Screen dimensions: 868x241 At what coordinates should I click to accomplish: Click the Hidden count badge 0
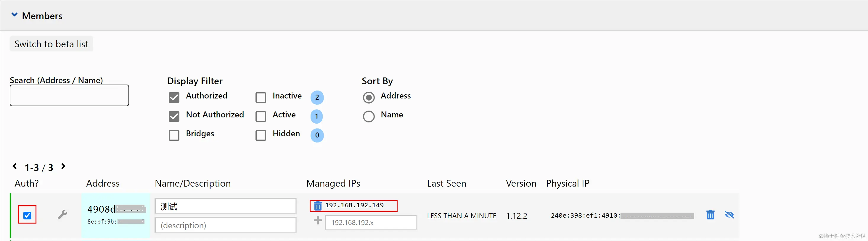[317, 135]
